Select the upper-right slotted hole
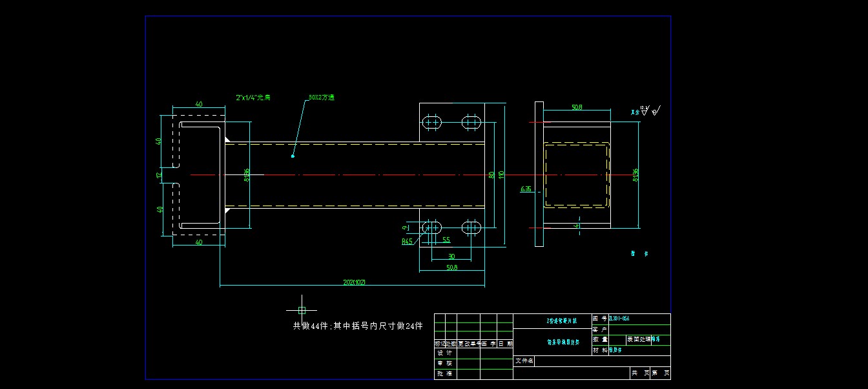Screen dimensions: 868x389 471,122
